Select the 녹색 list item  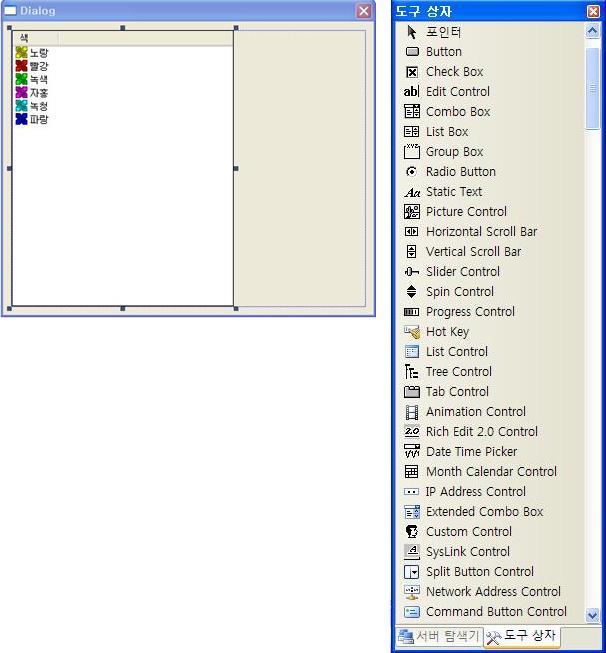point(32,79)
